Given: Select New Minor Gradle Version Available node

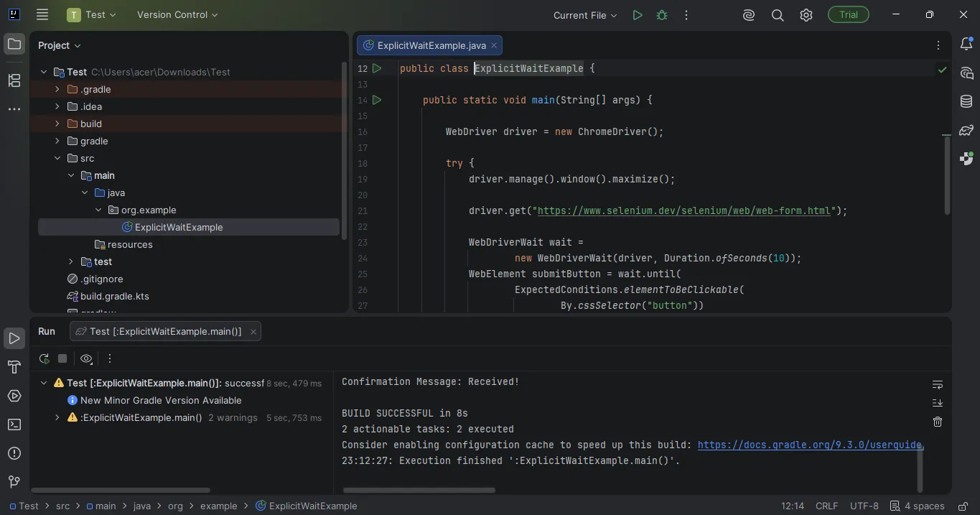Looking at the screenshot, I should pyautogui.click(x=154, y=400).
